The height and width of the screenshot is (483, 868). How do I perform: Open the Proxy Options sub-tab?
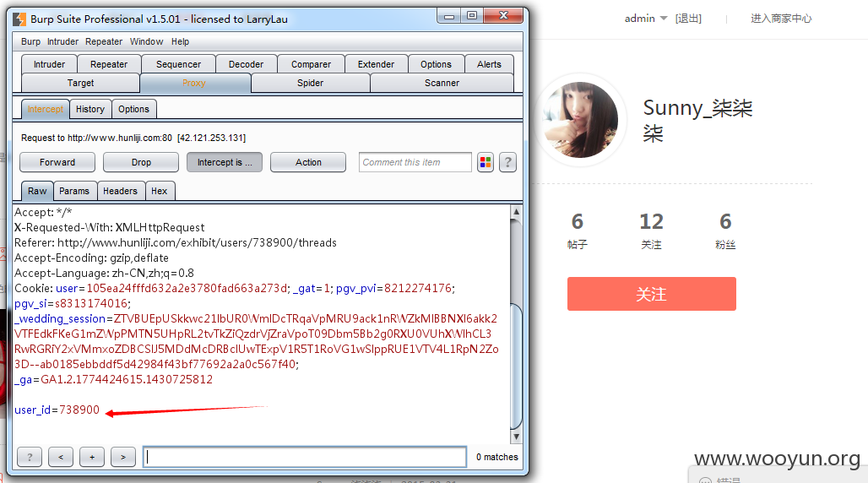click(x=133, y=109)
